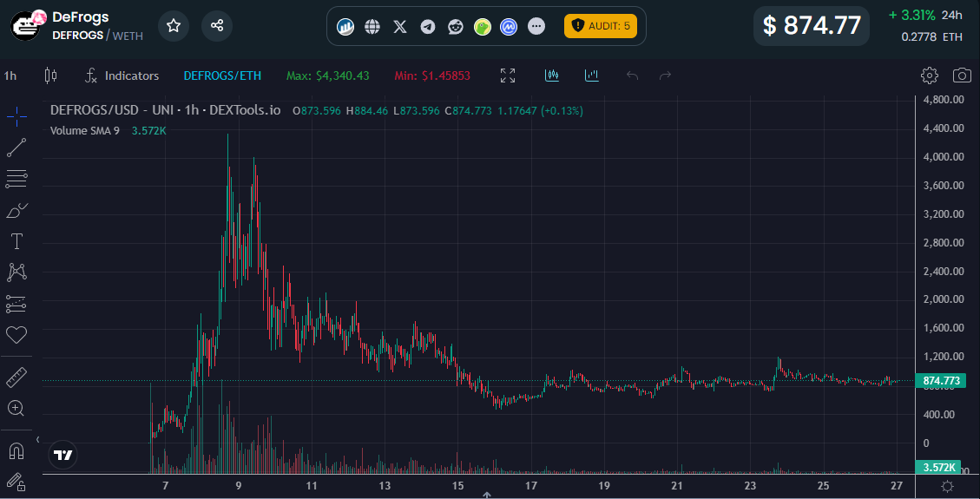Switch pair via DEFROGS/ETH label
Screen dimensions: 980x499
pos(222,76)
